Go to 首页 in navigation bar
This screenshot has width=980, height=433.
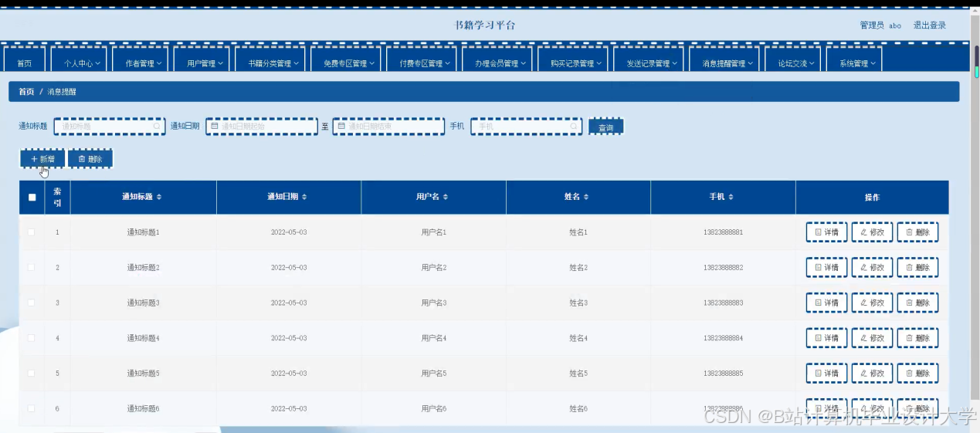25,61
